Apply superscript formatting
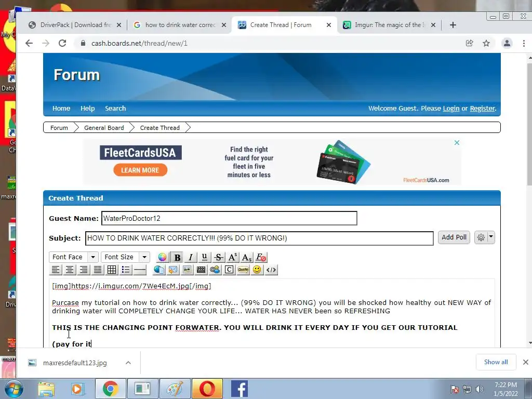This screenshot has width=532, height=399. point(232,257)
